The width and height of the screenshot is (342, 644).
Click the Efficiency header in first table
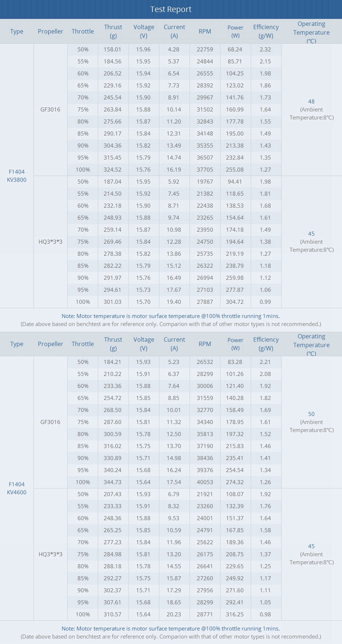pyautogui.click(x=266, y=31)
